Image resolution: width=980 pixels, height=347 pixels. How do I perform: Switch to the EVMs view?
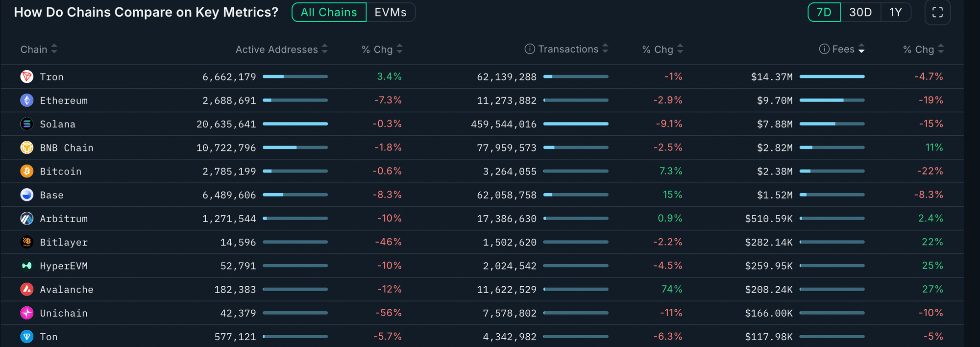(x=391, y=12)
